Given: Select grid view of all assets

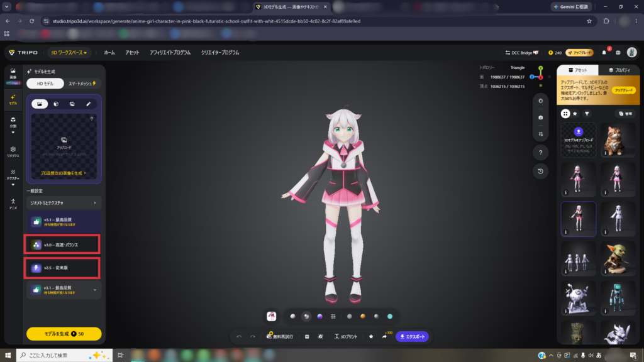Looking at the screenshot, I should click(565, 114).
